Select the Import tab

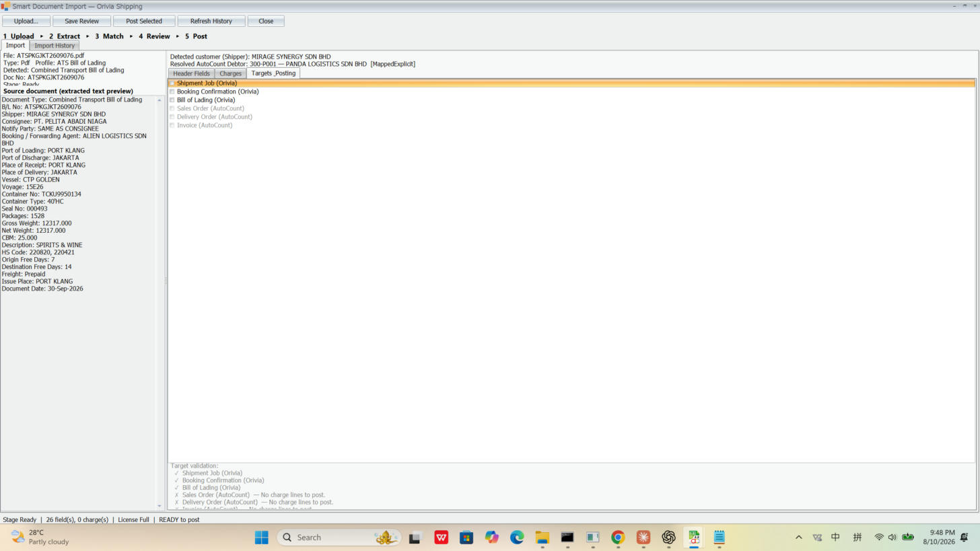(x=15, y=45)
